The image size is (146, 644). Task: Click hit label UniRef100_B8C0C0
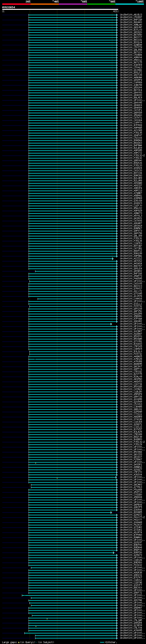pos(131,588)
